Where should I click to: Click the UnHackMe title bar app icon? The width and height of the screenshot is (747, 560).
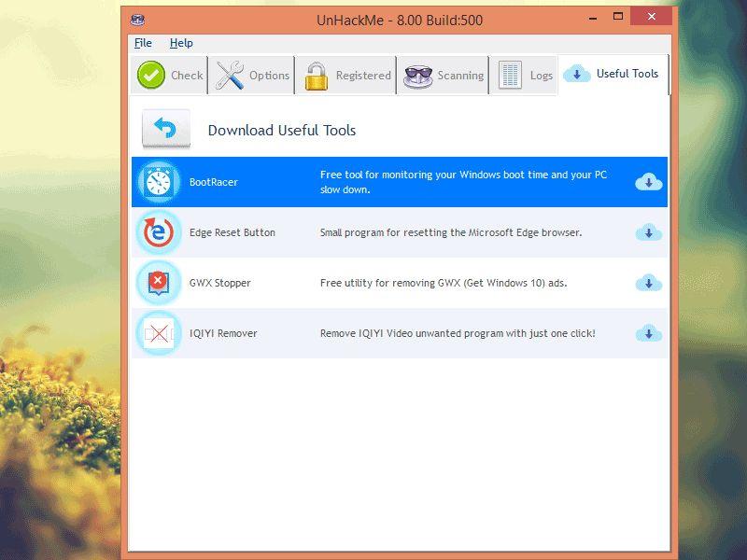pyautogui.click(x=137, y=20)
